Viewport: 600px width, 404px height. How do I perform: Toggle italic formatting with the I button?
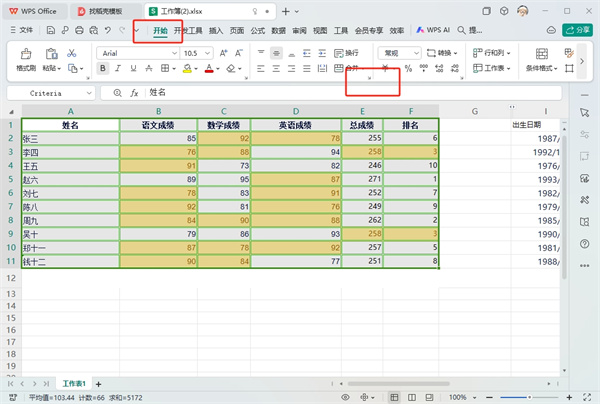[x=118, y=69]
